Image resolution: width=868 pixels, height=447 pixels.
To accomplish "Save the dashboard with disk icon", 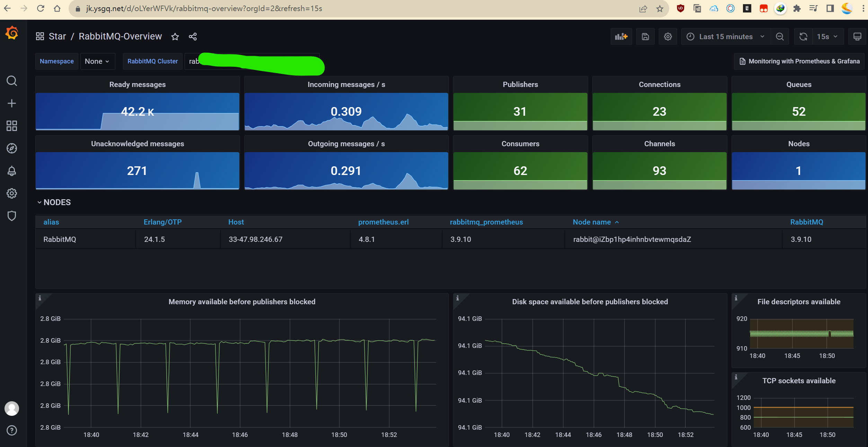I will tap(645, 37).
